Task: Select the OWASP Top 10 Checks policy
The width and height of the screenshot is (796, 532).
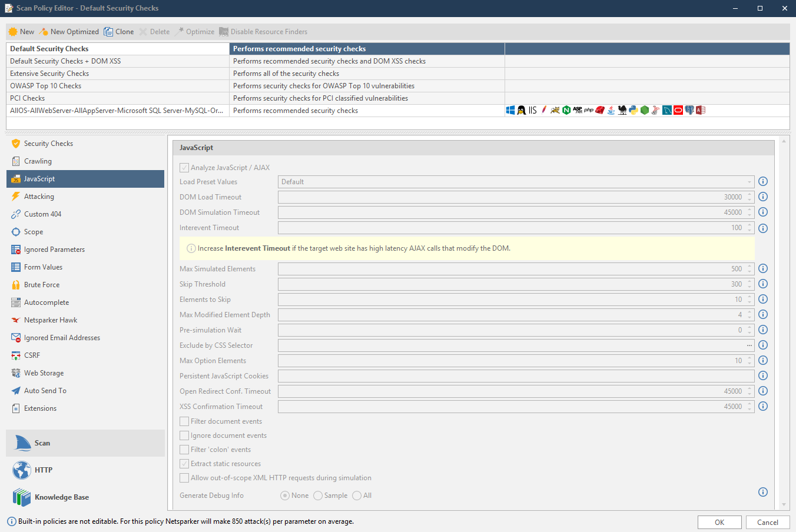Action: [x=397, y=86]
